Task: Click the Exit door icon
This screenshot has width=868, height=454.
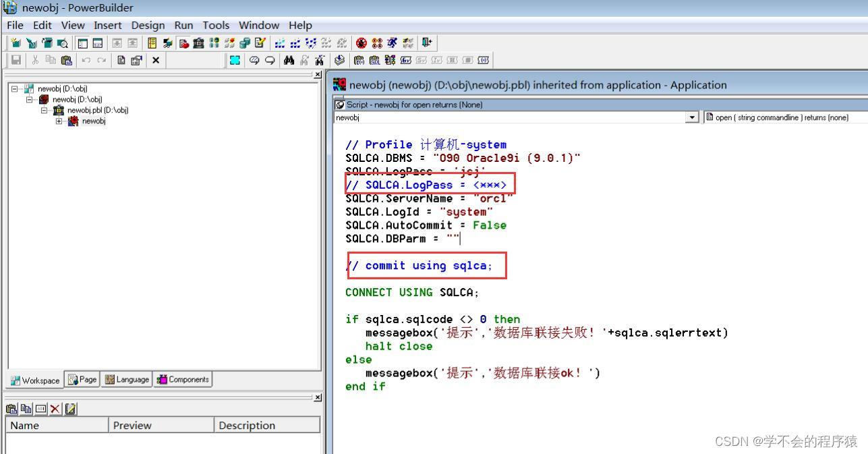Action: (x=427, y=43)
